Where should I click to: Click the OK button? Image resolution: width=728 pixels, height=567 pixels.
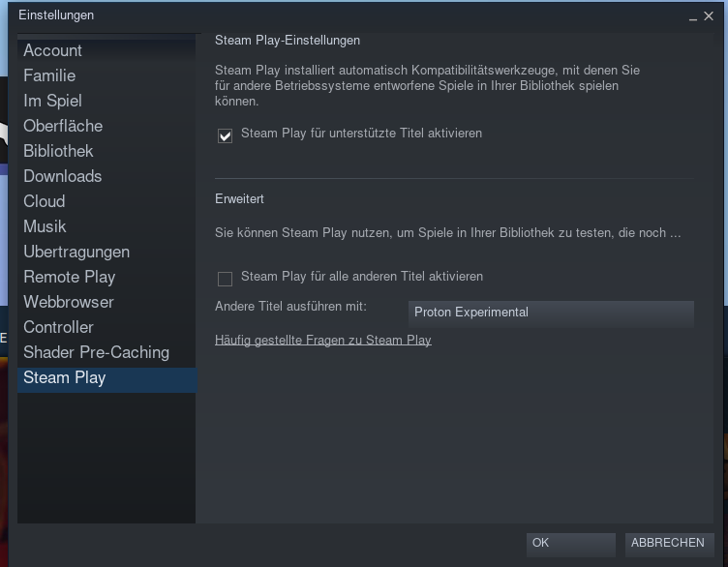570,544
